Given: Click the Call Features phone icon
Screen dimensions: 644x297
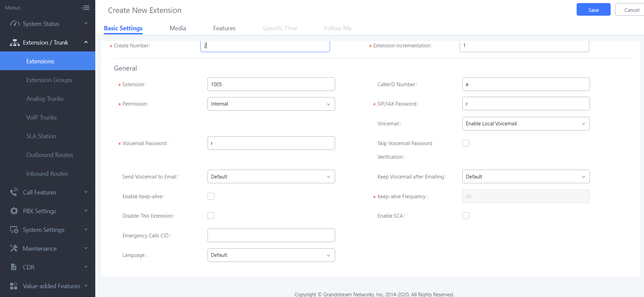Looking at the screenshot, I should click(14, 192).
